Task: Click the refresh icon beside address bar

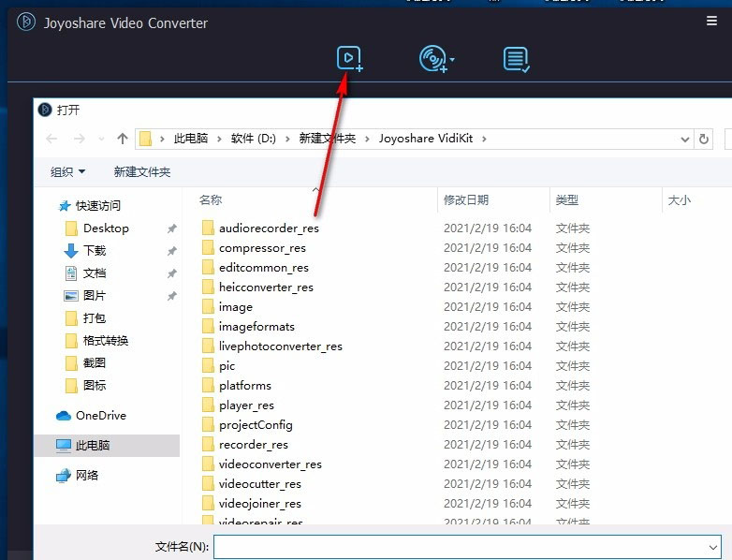Action: tap(704, 139)
